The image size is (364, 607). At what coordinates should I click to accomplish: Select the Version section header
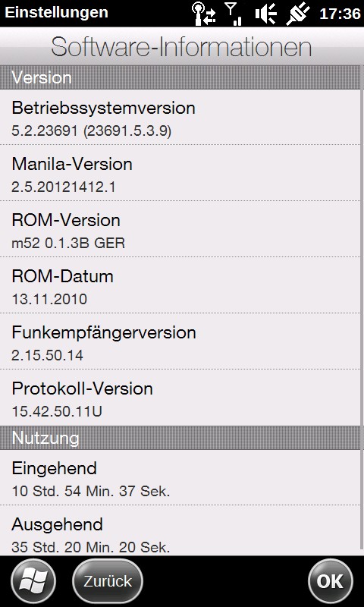180,77
